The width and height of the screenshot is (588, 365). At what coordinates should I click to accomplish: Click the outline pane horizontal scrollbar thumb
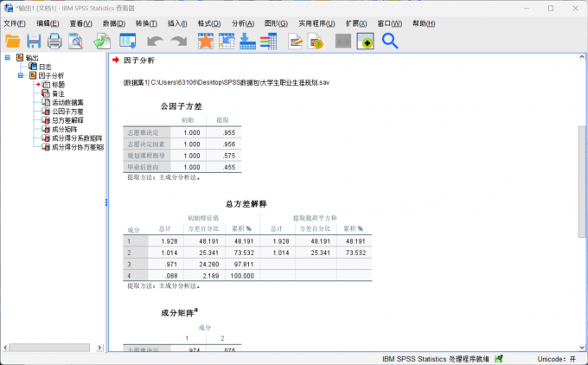(x=49, y=348)
